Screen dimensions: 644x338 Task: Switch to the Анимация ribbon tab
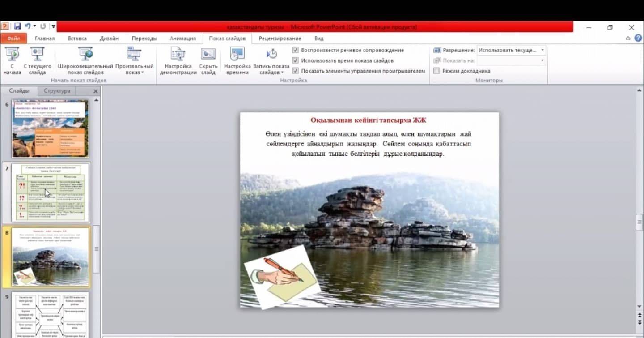[x=182, y=39]
